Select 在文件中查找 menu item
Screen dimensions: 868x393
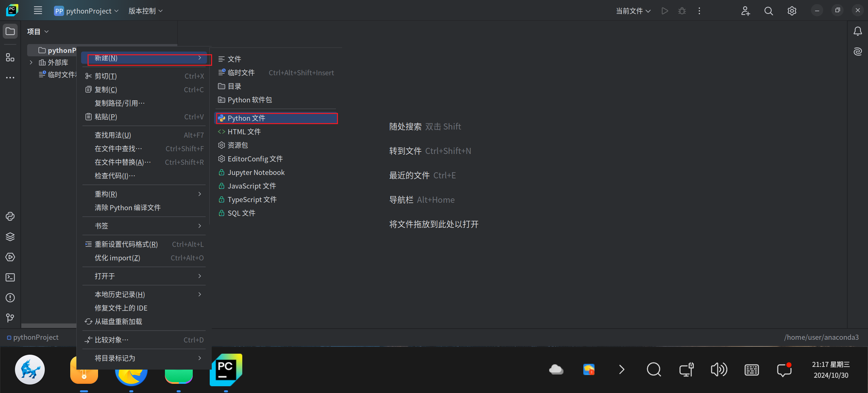point(144,149)
